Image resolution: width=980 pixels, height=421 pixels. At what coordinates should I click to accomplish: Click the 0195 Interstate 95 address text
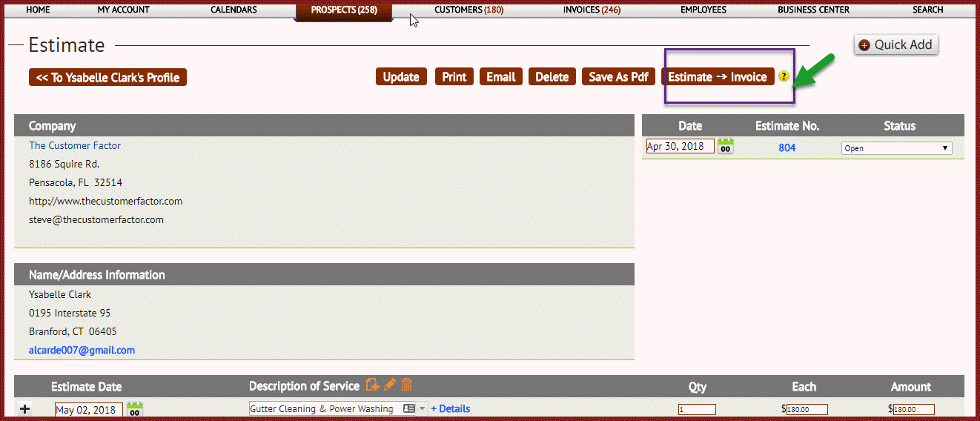[x=70, y=313]
